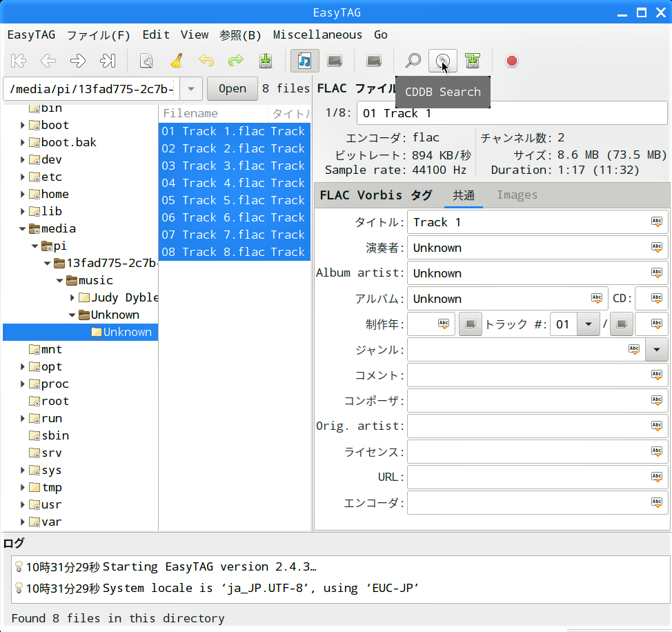The width and height of the screenshot is (672, 632).
Task: Open the directory path dropdown arrow
Action: pos(191,89)
